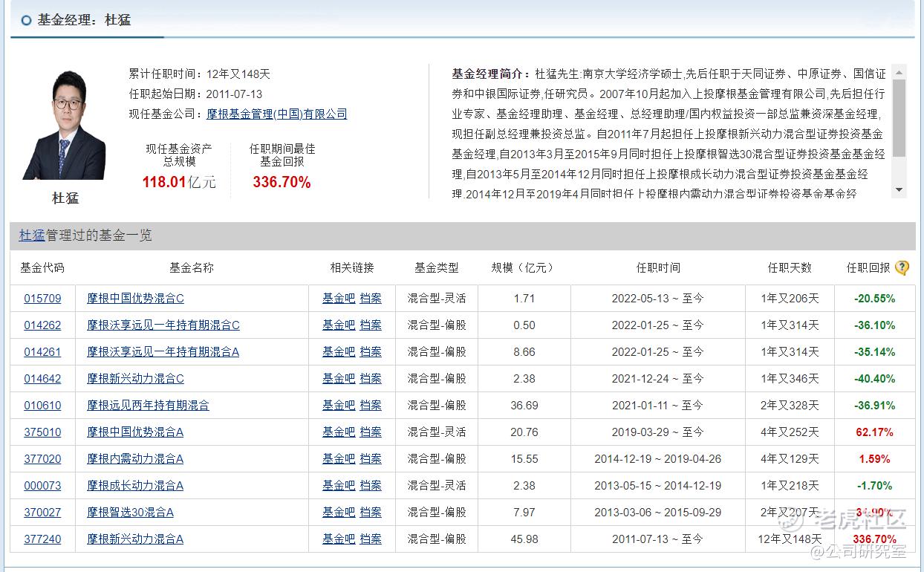Open fund code 377240
The width and height of the screenshot is (924, 572).
[42, 539]
